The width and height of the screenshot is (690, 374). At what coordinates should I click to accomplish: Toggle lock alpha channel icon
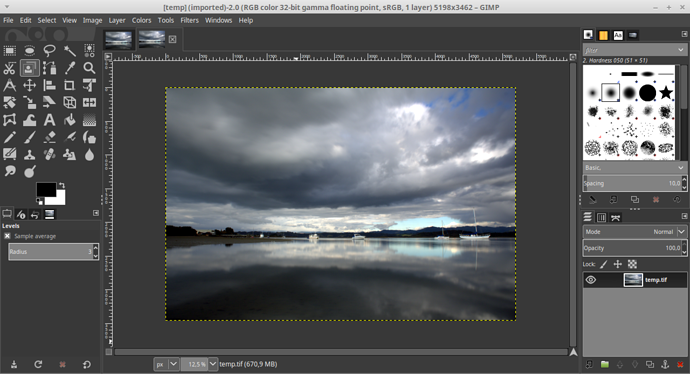(x=632, y=264)
